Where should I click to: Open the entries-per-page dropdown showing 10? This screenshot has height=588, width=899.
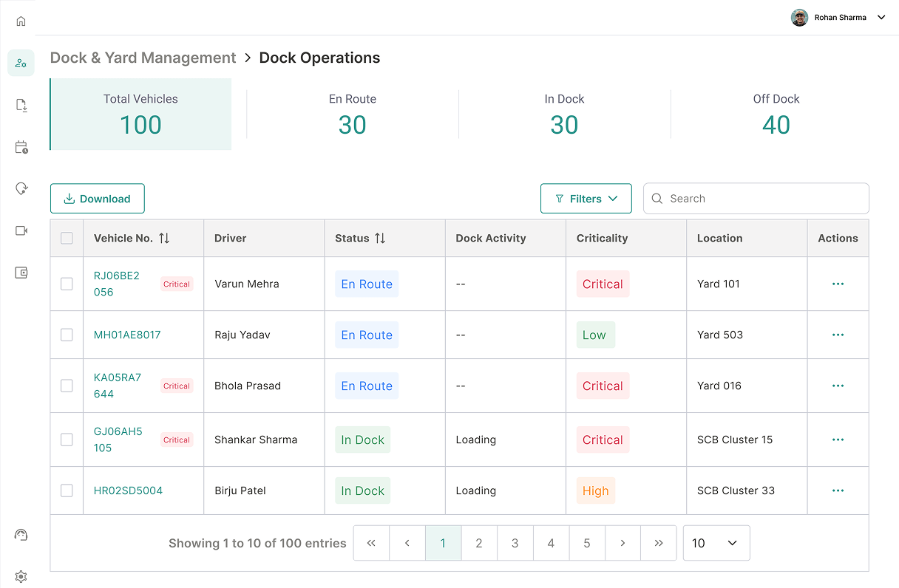coord(716,543)
